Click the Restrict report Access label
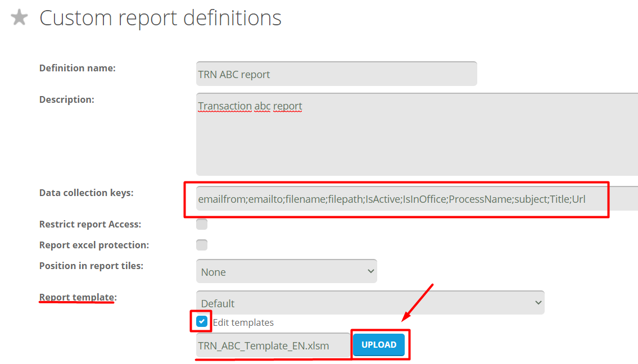638x364 pixels. [x=90, y=224]
